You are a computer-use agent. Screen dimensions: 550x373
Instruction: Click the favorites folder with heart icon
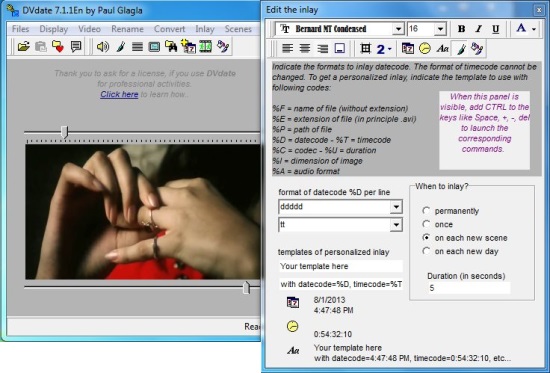tap(58, 46)
